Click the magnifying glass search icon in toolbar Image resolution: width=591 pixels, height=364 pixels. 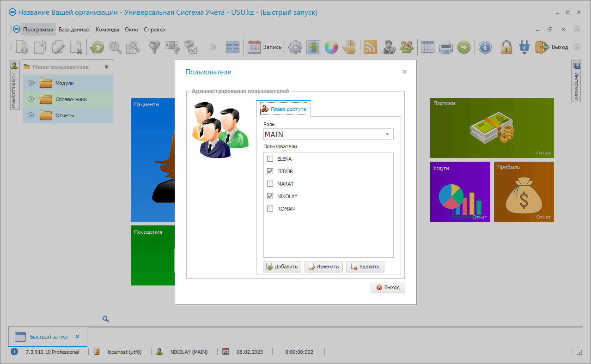pos(115,47)
